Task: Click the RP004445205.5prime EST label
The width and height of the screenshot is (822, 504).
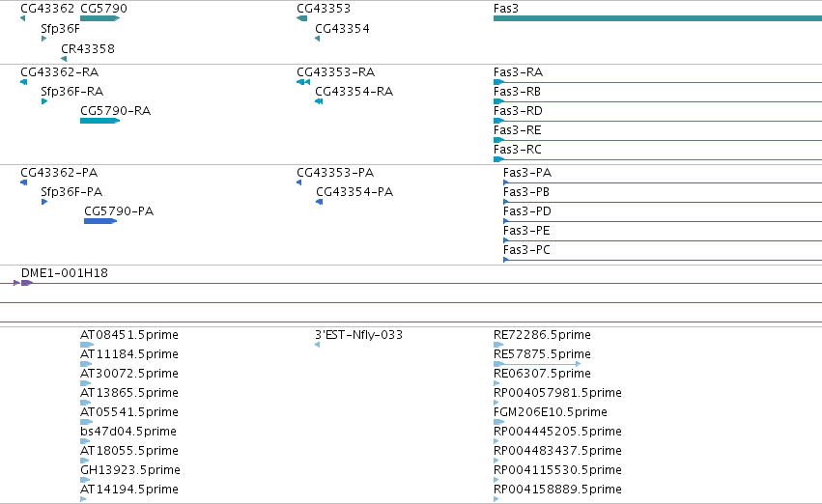Action: click(x=557, y=432)
